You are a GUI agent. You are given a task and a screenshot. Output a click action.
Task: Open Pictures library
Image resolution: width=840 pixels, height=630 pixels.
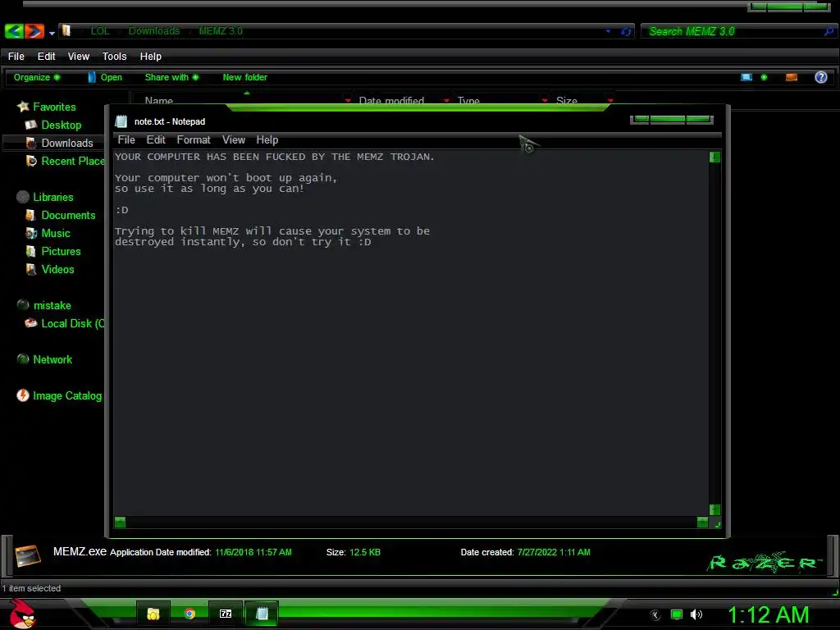(x=53, y=251)
